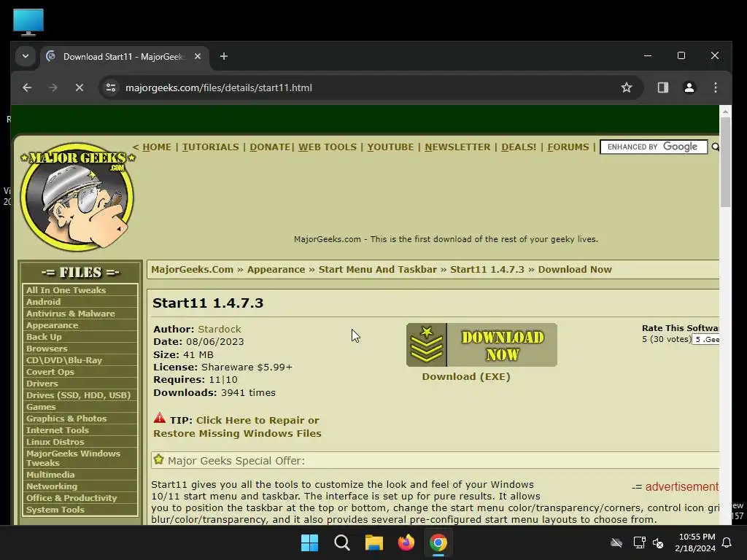Click Download Now breadcrumb link
The height and width of the screenshot is (560, 747).
point(575,270)
